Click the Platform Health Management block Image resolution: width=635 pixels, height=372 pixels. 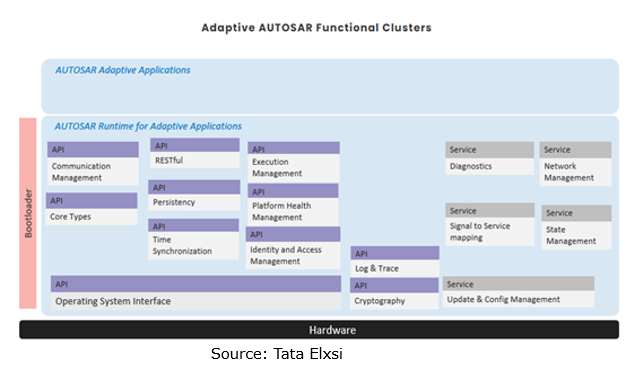coord(293,204)
